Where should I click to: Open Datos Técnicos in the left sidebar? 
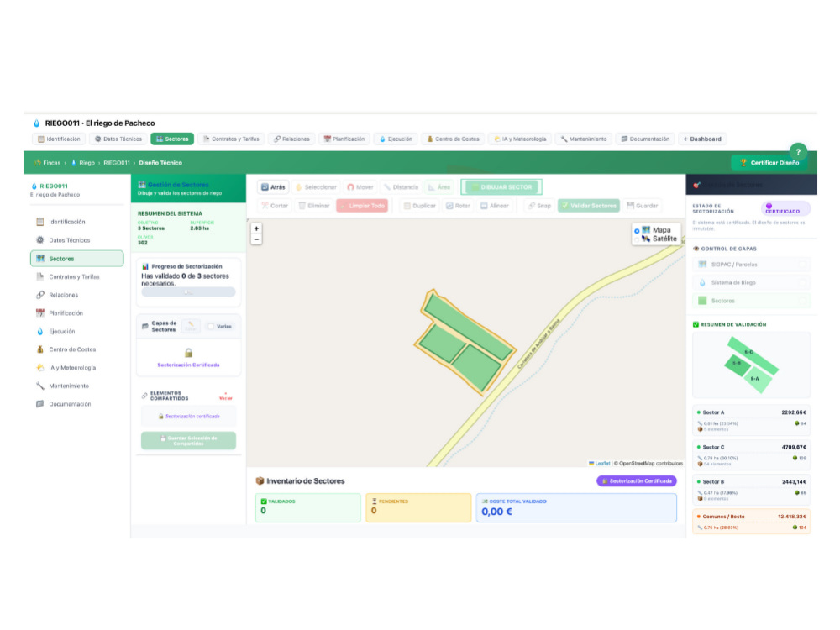(x=76, y=240)
